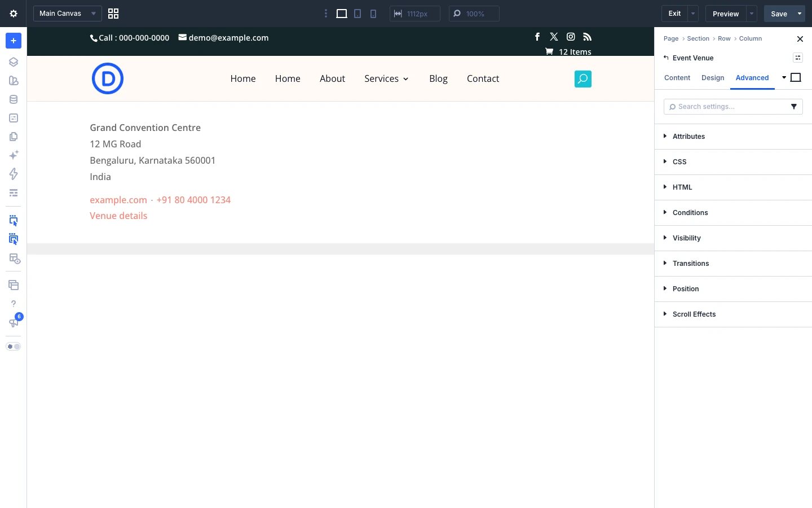Click the Facebook icon in top bar
The image size is (812, 508).
point(537,37)
